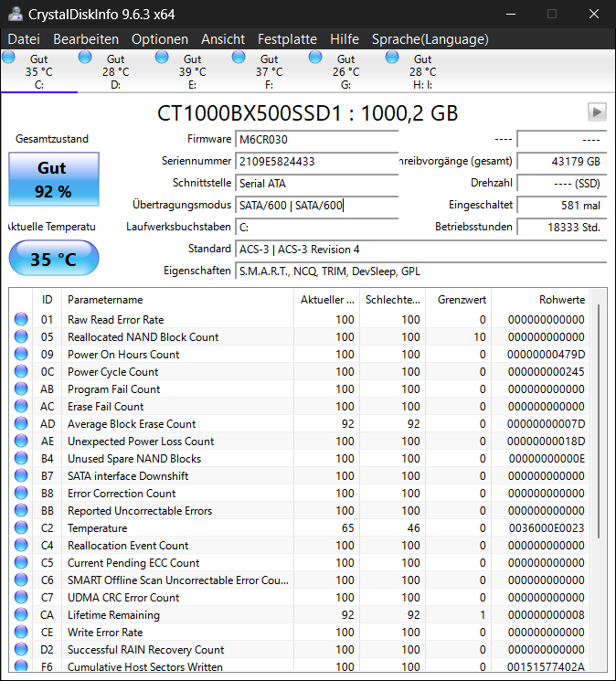Open the Optionen menu
This screenshot has height=681, width=616.
click(x=160, y=39)
